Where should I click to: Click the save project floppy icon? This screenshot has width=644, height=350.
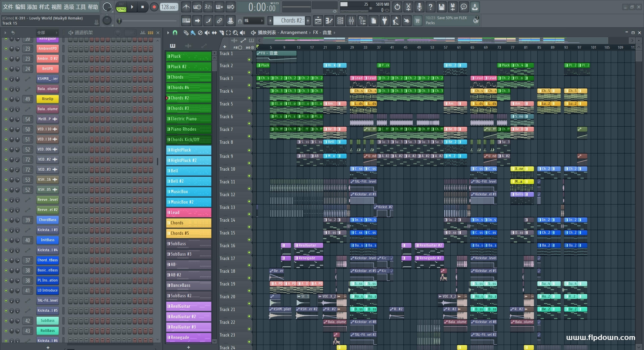(442, 7)
